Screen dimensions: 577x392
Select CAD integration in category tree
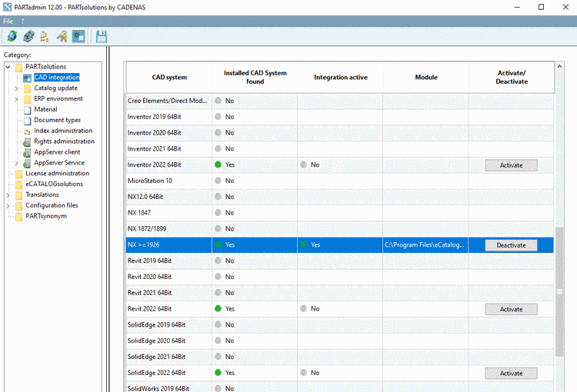(x=57, y=77)
